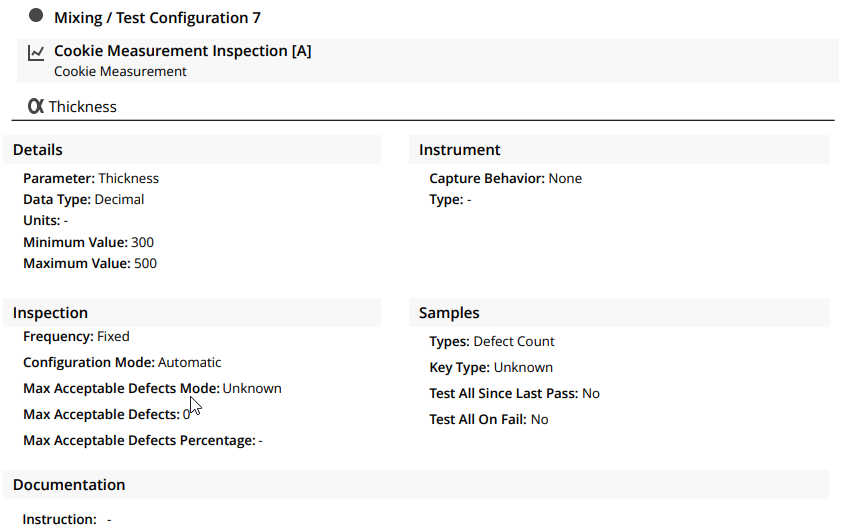
Task: Select Cookie Measurement Inspection [A] row
Action: pos(428,61)
